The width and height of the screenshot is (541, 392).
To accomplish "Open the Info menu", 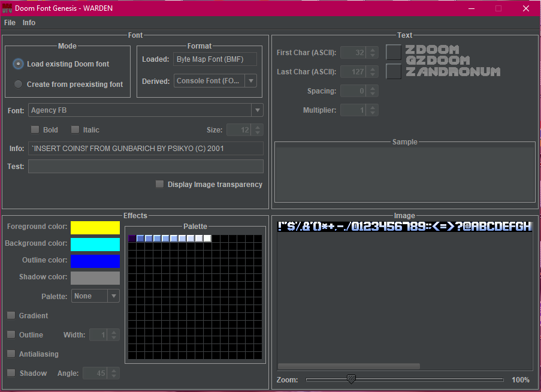I will (29, 23).
